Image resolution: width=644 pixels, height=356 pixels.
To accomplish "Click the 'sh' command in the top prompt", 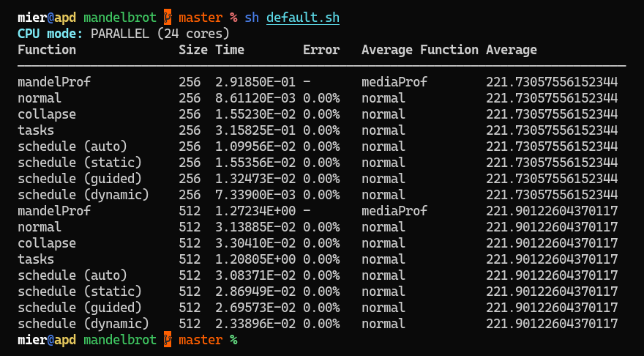I will (x=252, y=17).
